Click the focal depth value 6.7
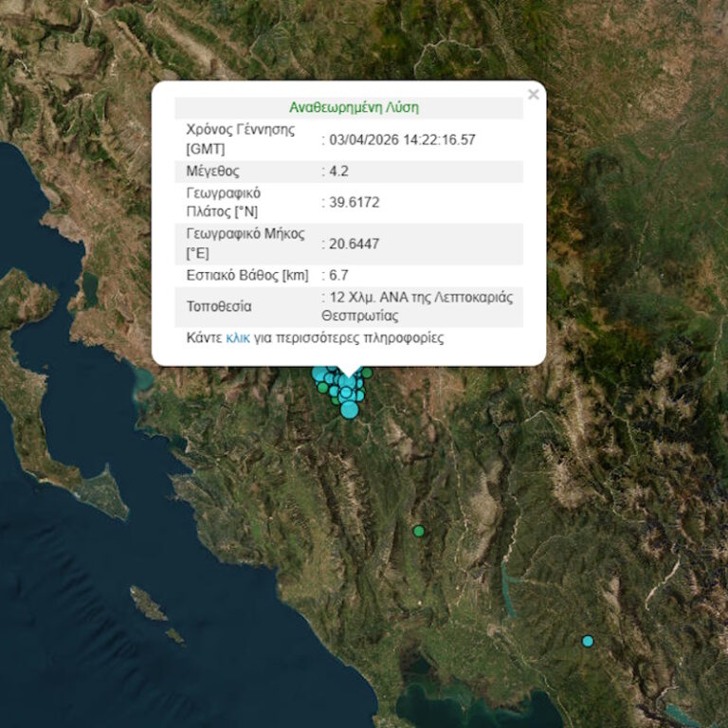 click(x=337, y=275)
